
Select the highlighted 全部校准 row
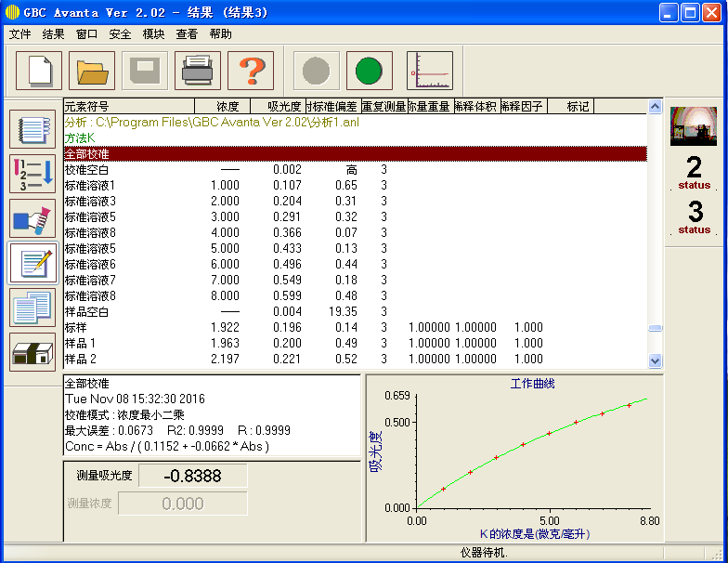point(355,154)
